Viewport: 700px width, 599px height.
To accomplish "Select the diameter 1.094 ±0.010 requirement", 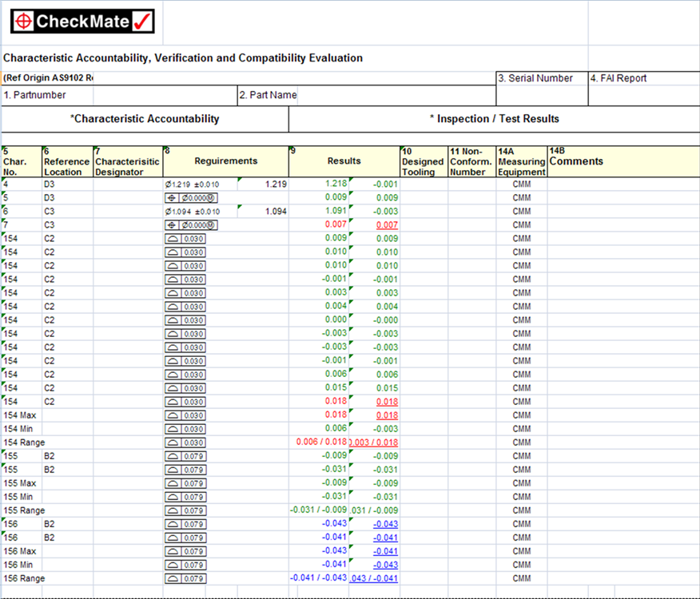I will (192, 211).
